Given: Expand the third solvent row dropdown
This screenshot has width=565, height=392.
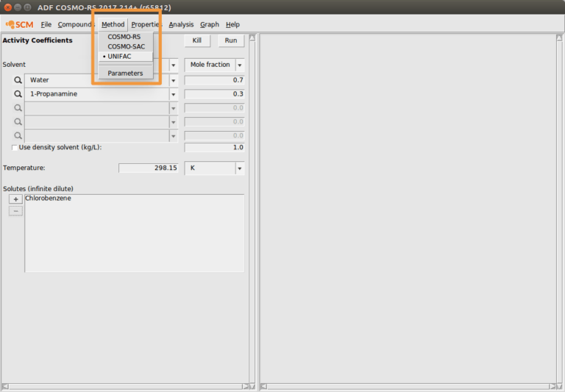Looking at the screenshot, I should pos(174,108).
